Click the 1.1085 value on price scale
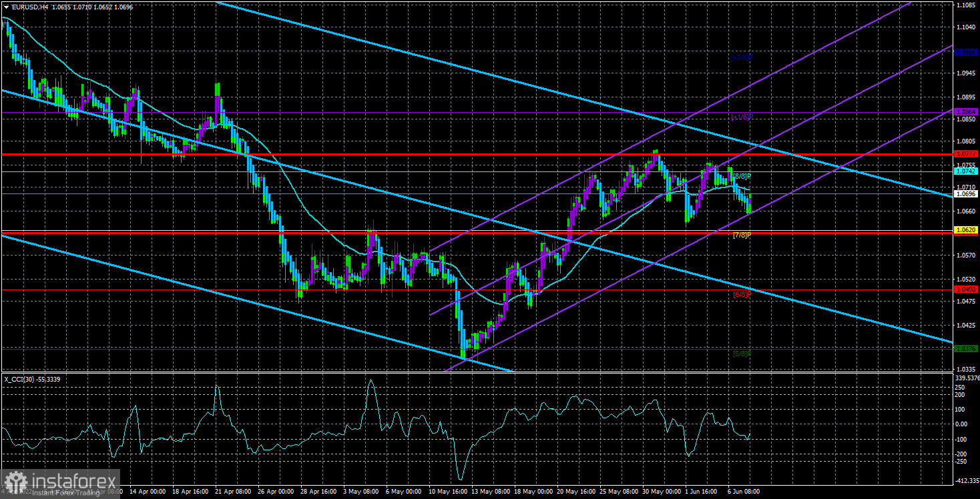 click(x=966, y=5)
